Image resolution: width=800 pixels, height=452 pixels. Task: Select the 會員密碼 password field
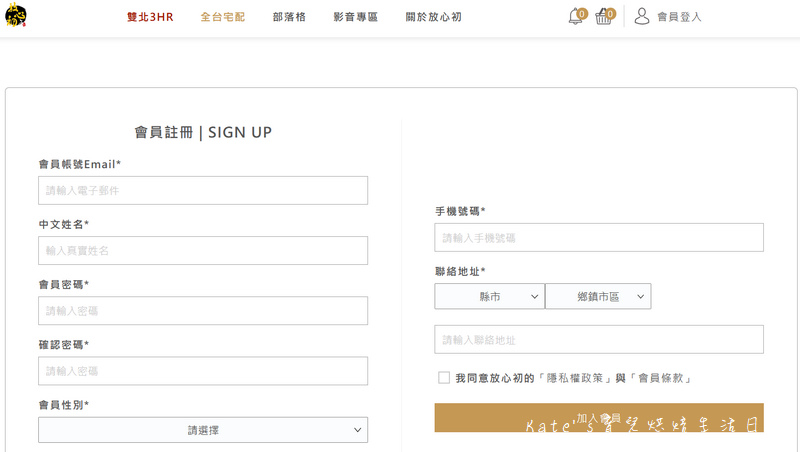point(203,311)
